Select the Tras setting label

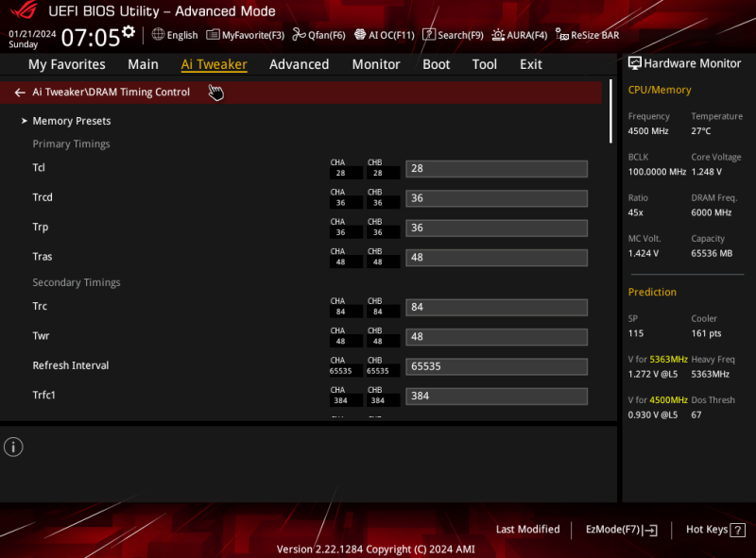tap(43, 257)
